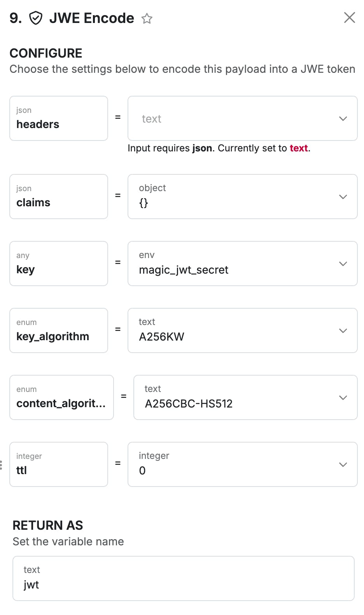Close the JWE Encode panel

click(349, 18)
